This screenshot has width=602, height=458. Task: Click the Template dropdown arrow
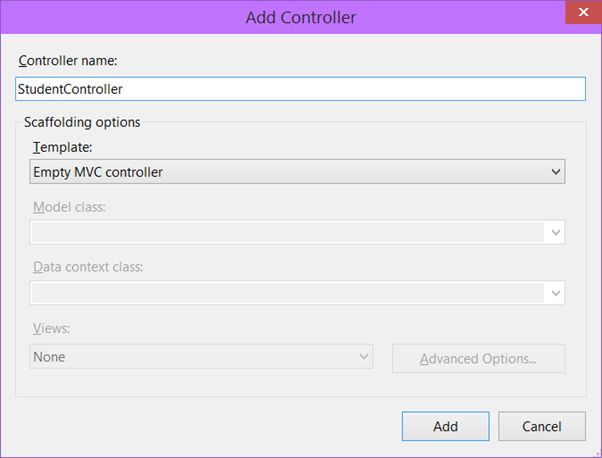555,172
